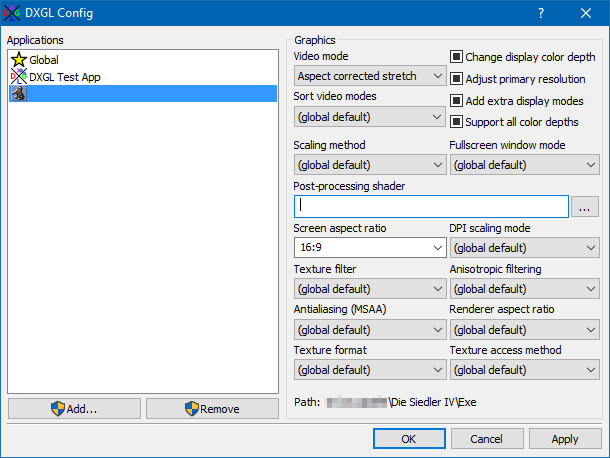Image resolution: width=610 pixels, height=458 pixels.
Task: Toggle Change display color depth checkbox
Action: point(456,58)
